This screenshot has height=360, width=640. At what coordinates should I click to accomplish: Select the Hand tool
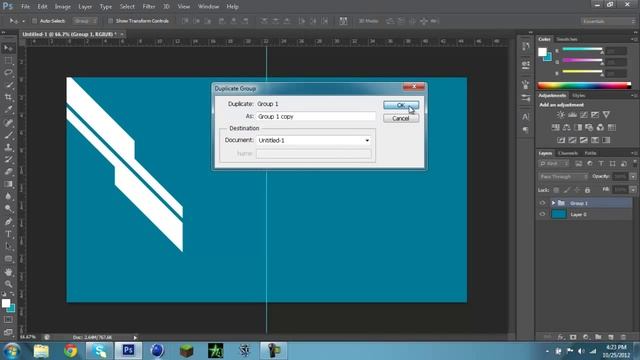pos(8,271)
